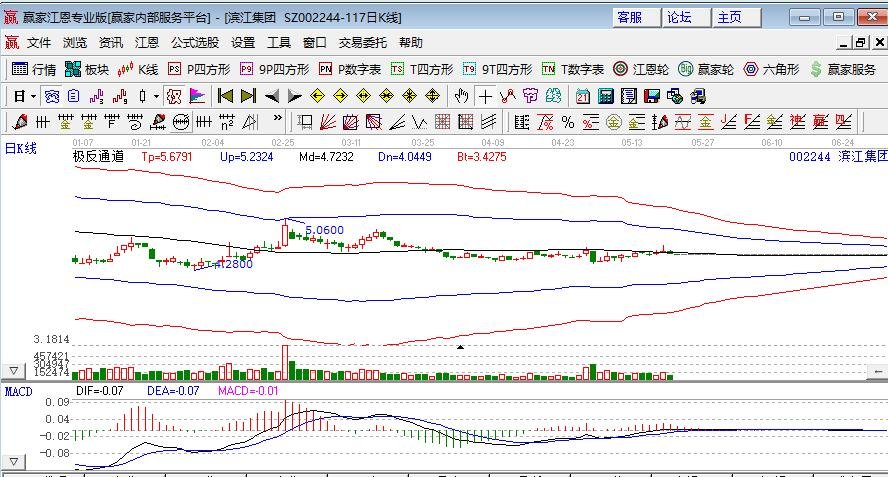This screenshot has width=888, height=477.
Task: Open the 9T四方形 tool
Action: 497,69
